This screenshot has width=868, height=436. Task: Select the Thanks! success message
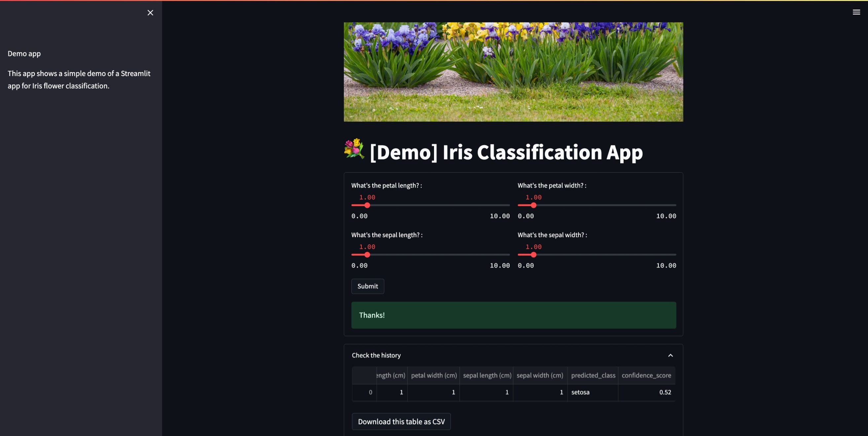click(x=372, y=315)
